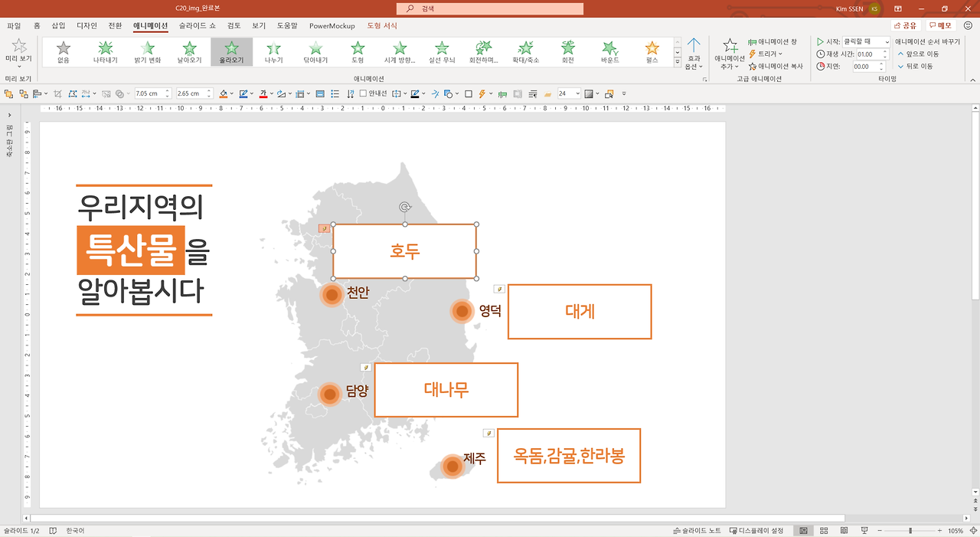This screenshot has height=537, width=980.
Task: Apply the 회전 animation effect
Action: (x=568, y=52)
